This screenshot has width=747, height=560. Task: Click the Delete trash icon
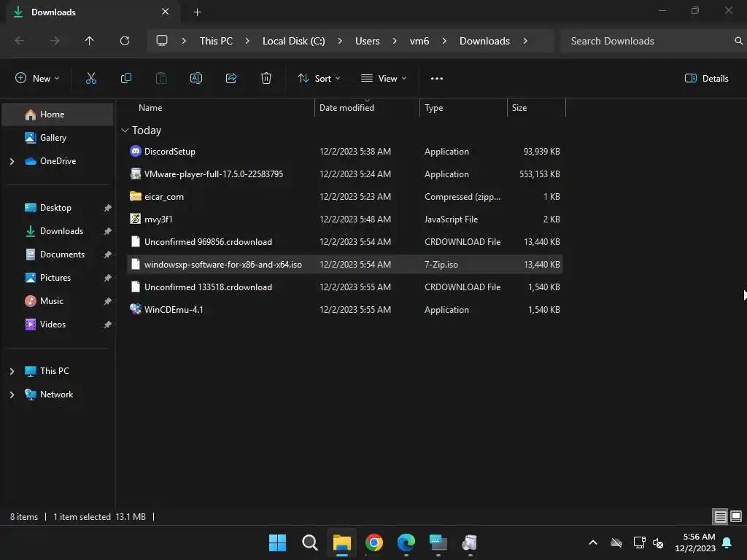tap(266, 79)
